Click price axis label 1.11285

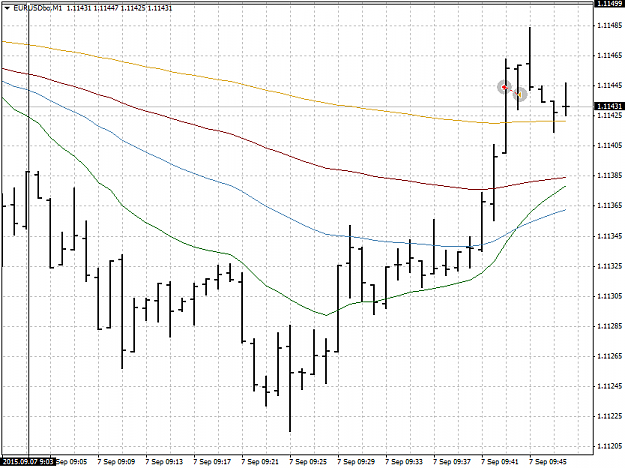tap(609, 326)
